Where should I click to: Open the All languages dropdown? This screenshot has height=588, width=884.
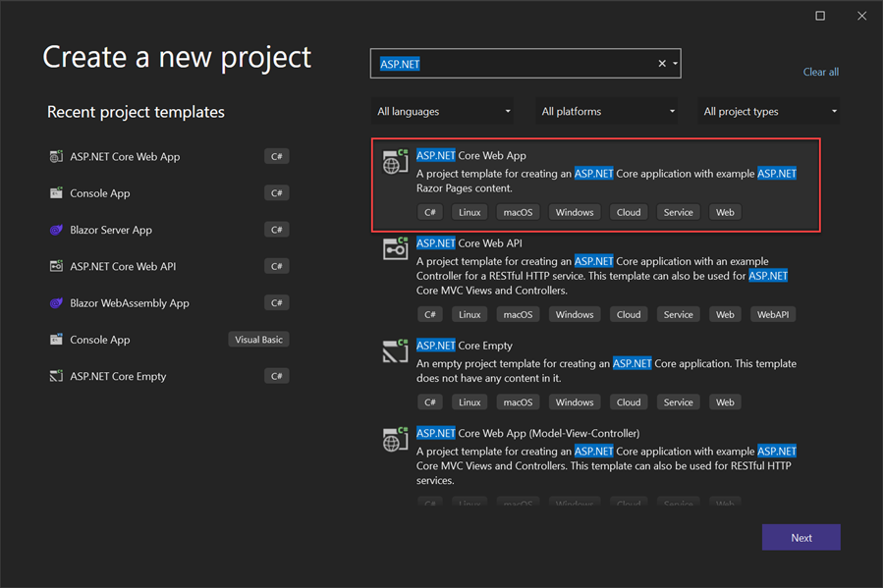pyautogui.click(x=443, y=112)
